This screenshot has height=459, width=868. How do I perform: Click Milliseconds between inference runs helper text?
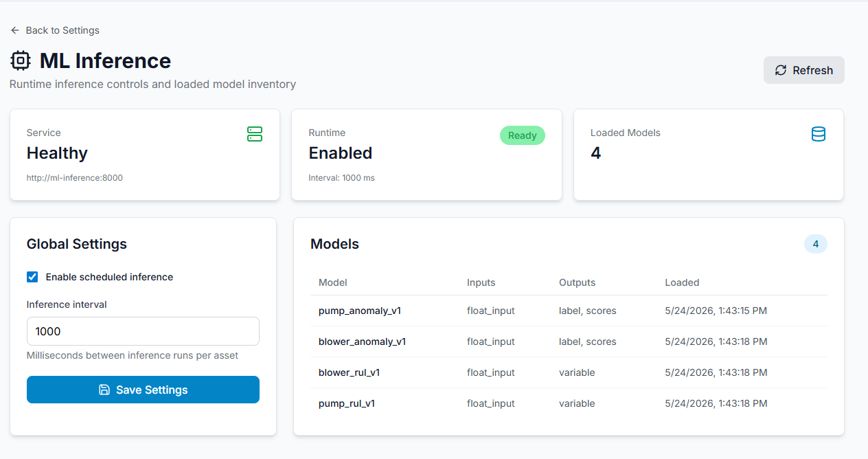point(133,355)
